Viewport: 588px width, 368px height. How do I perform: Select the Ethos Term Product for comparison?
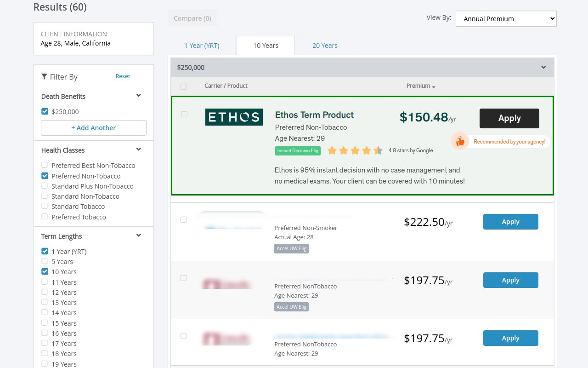(184, 114)
